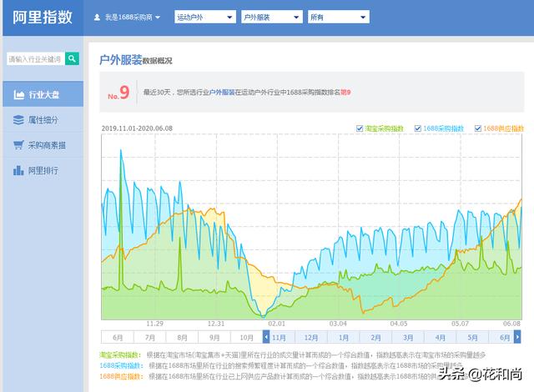Select 8月 on the timeline
Viewport: 534px width, 392px height.
point(182,337)
